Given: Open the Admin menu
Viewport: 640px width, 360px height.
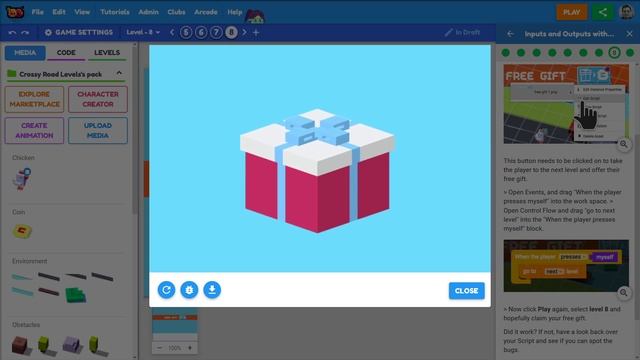Looking at the screenshot, I should [x=148, y=12].
